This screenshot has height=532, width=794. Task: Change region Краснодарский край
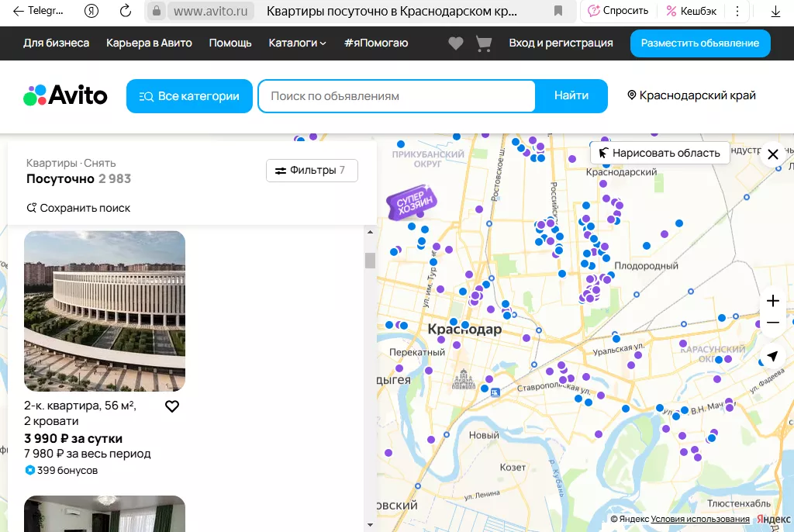coord(691,95)
